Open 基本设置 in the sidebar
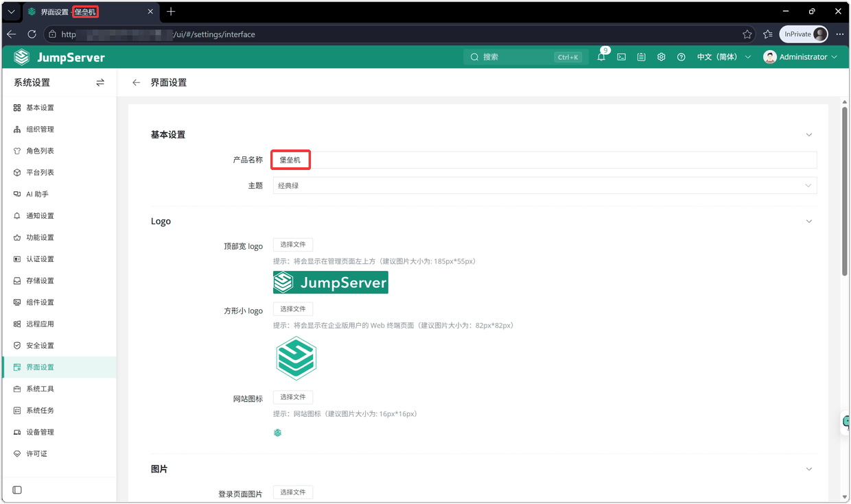Screen dimensions: 851x504 click(x=59, y=108)
